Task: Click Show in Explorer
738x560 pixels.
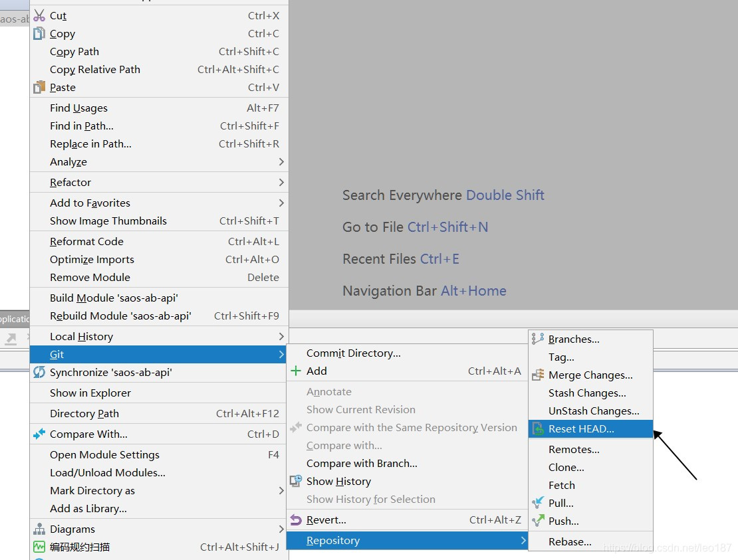Action: point(159,393)
